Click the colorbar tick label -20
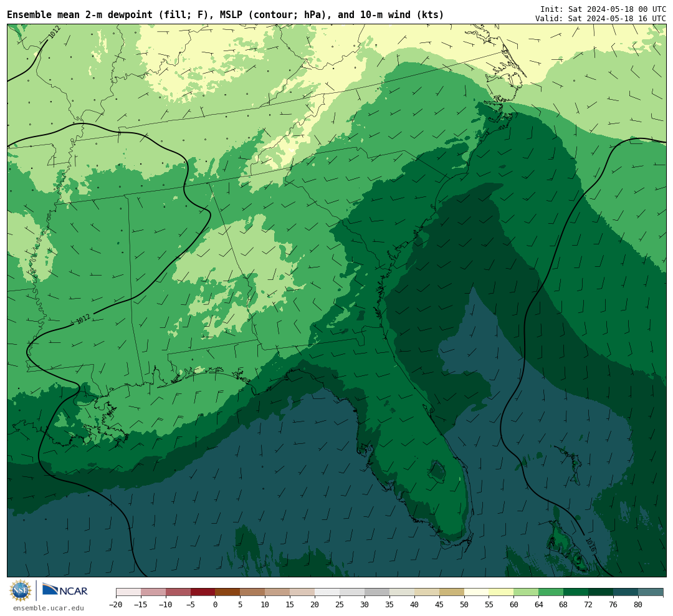The image size is (673, 616). [x=115, y=605]
